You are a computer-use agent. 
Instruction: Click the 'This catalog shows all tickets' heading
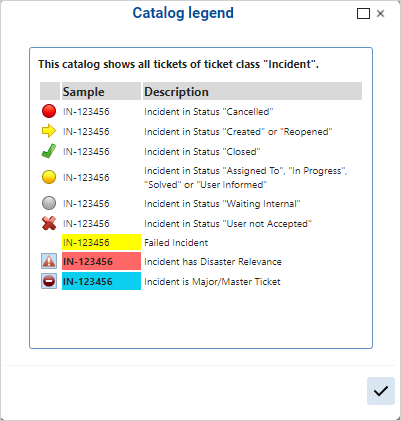point(178,64)
